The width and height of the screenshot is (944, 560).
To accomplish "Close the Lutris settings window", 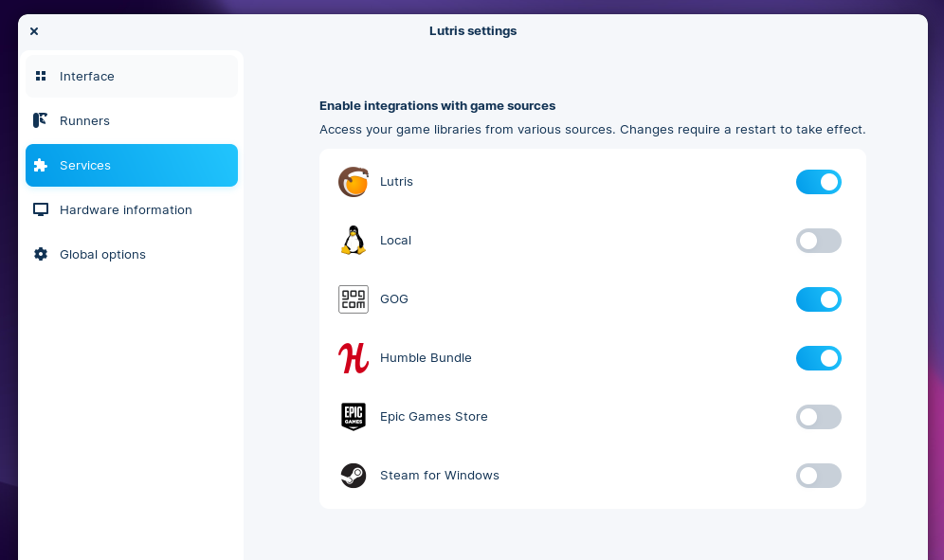I will [34, 31].
